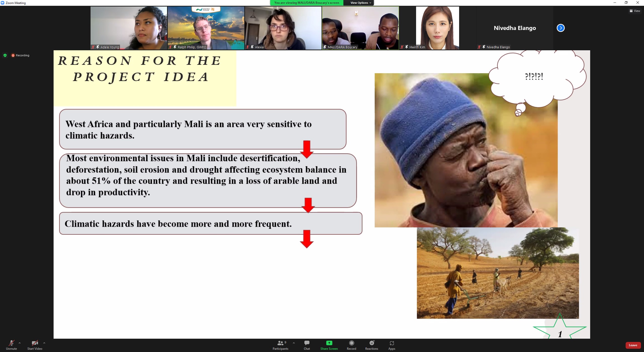Click the muted mic icon on Nivedha Elango
This screenshot has width=644, height=352.
[479, 47]
